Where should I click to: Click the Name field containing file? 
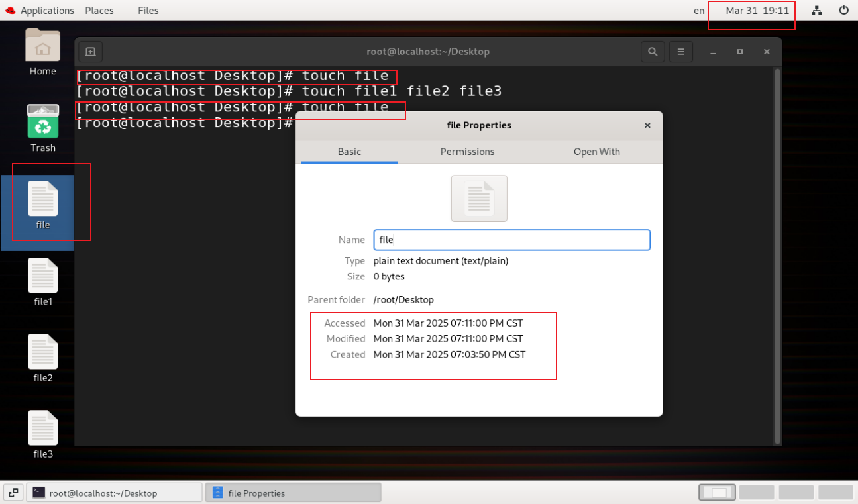pos(511,240)
